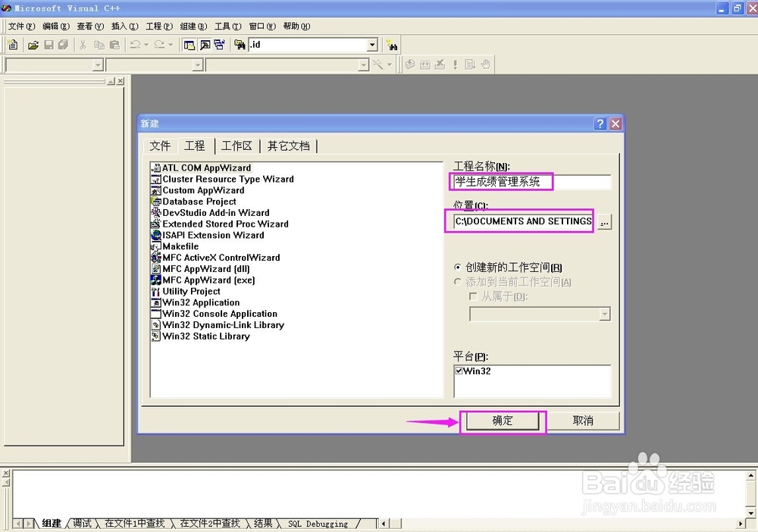The height and width of the screenshot is (532, 758).
Task: Click the WizardBar actions wand icon
Action: point(377,64)
